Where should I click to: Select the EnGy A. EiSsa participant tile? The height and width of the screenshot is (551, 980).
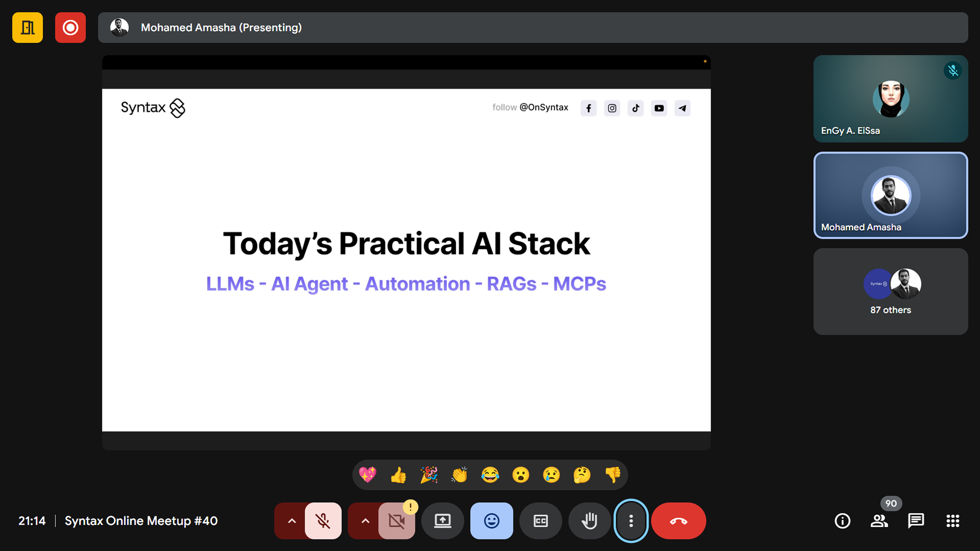tap(891, 99)
